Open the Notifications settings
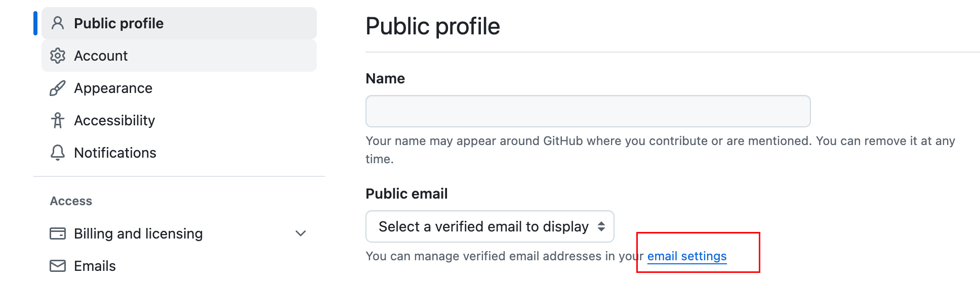 click(x=179, y=153)
